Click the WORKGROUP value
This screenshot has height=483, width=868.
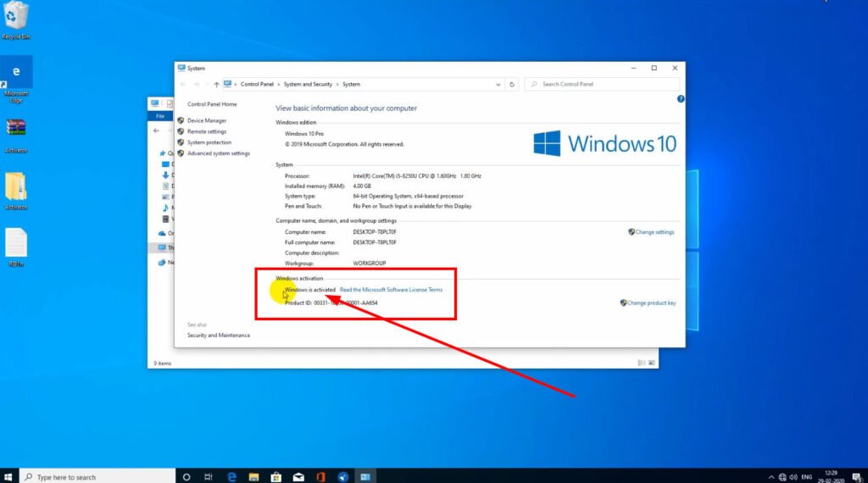370,264
